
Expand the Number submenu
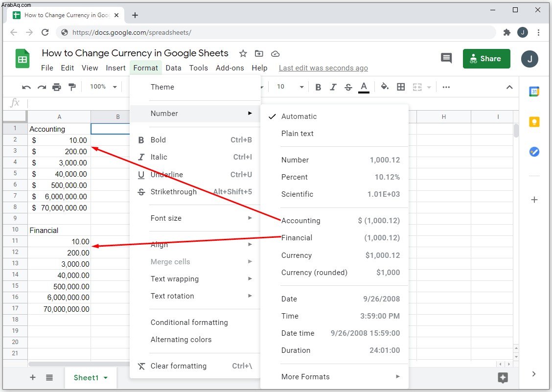coord(195,114)
